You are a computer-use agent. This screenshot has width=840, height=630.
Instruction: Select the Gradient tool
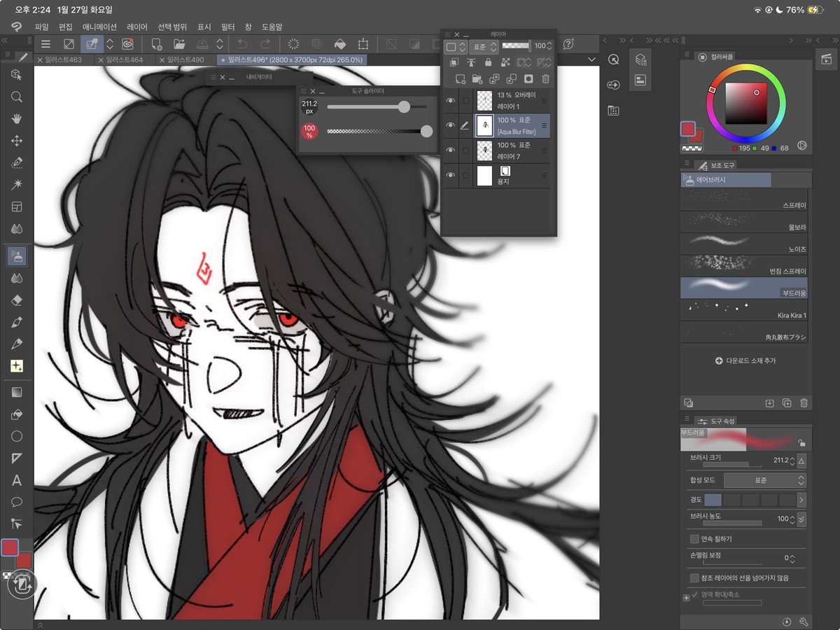[x=17, y=392]
